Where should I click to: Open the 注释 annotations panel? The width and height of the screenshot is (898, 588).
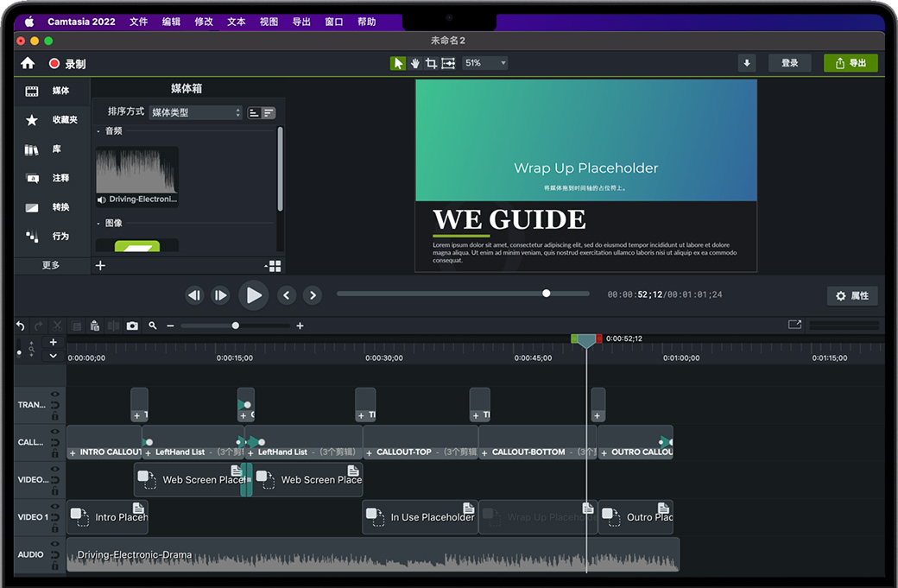click(x=51, y=178)
